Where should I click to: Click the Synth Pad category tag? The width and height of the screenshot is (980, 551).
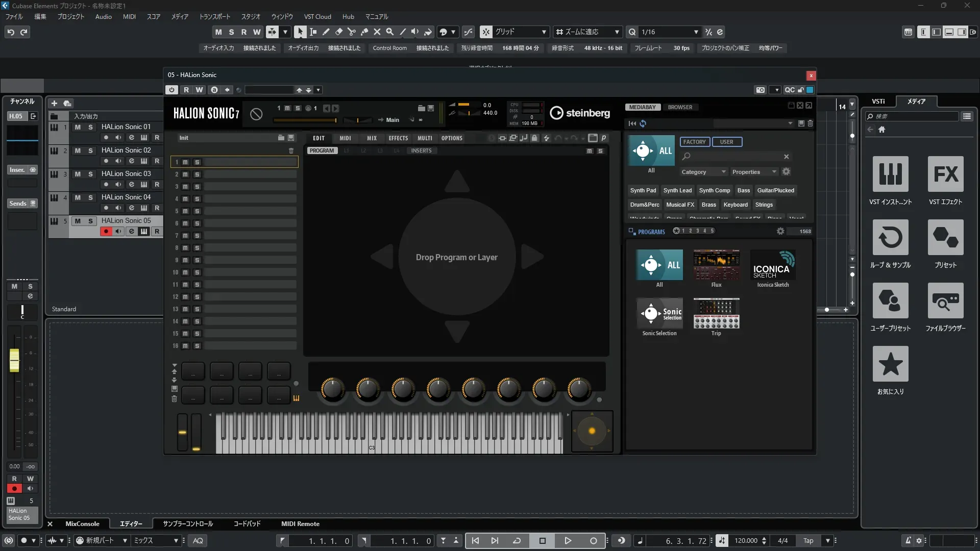[643, 190]
